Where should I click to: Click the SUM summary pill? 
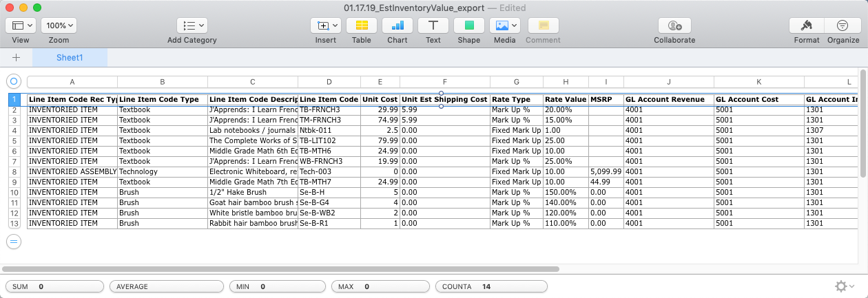pos(54,286)
